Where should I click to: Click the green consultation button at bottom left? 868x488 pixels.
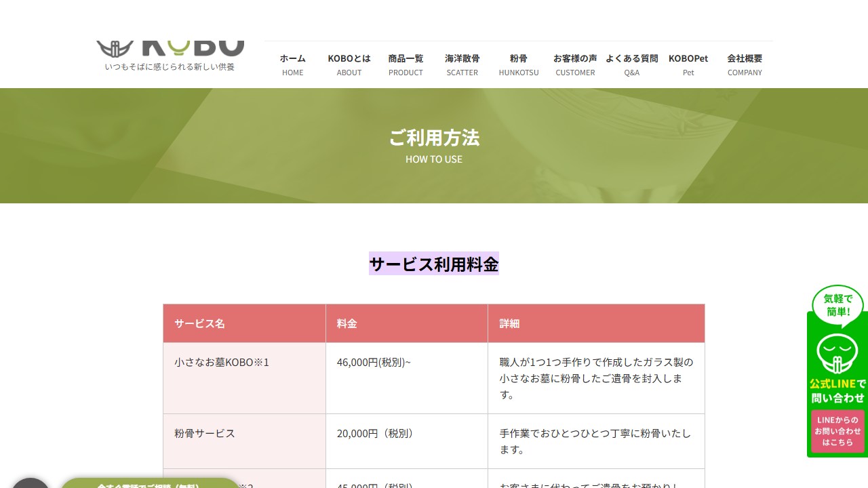point(151,483)
